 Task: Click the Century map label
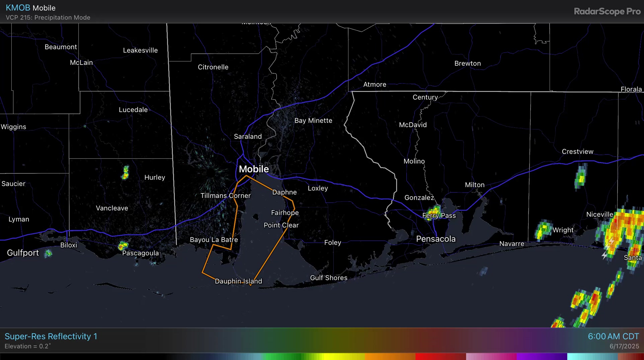tap(425, 97)
